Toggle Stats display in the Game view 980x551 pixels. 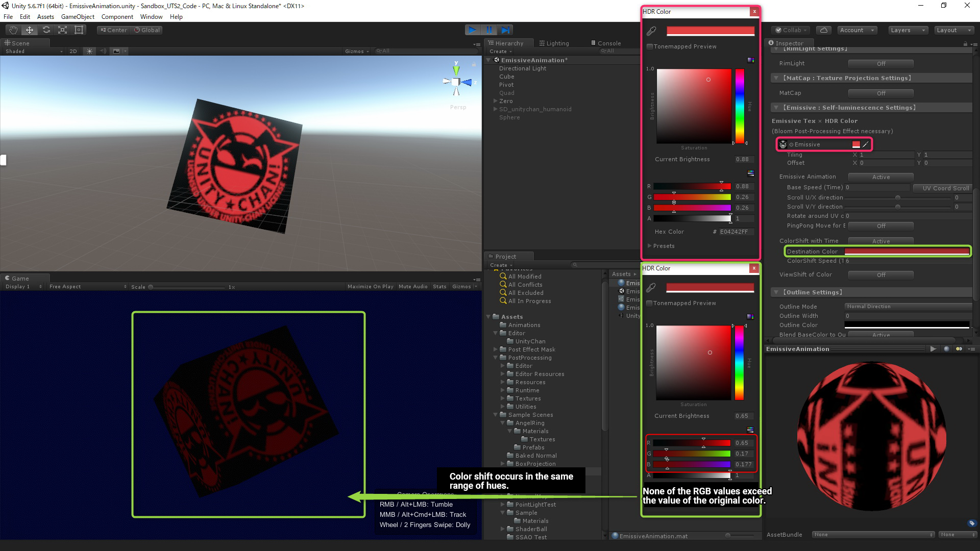(439, 286)
